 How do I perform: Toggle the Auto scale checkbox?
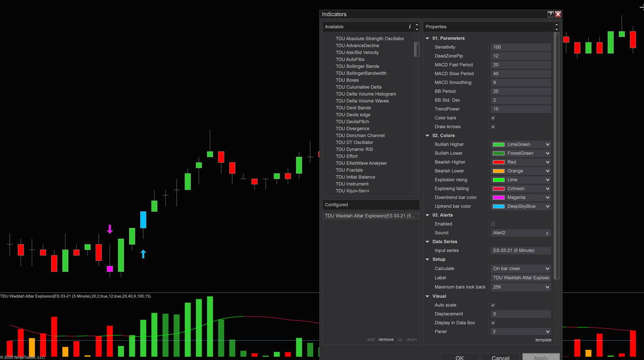pyautogui.click(x=493, y=305)
